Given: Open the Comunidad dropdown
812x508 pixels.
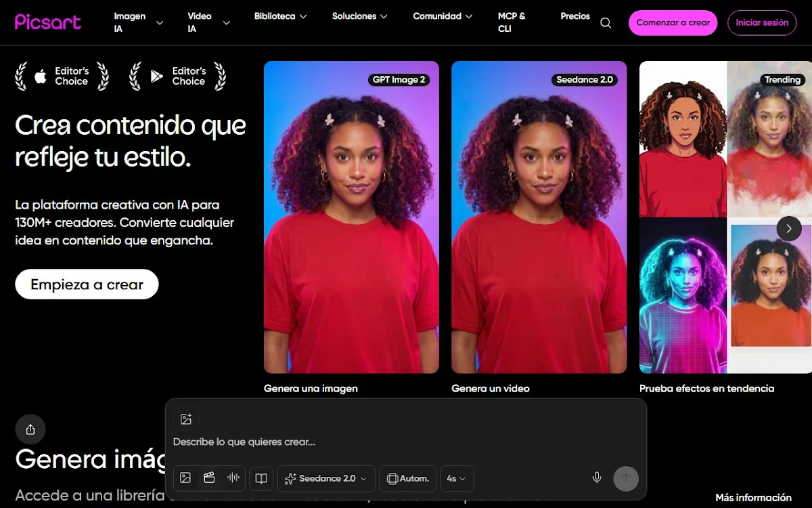Looking at the screenshot, I should click(x=443, y=16).
